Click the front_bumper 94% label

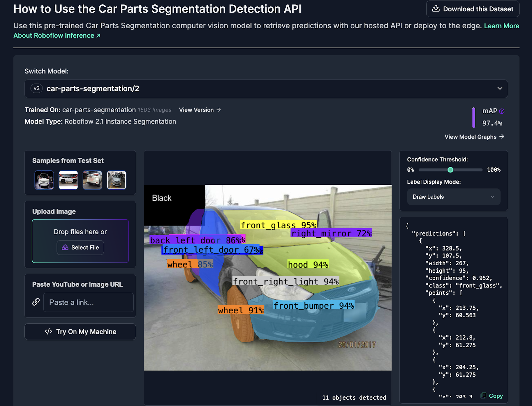click(x=314, y=306)
